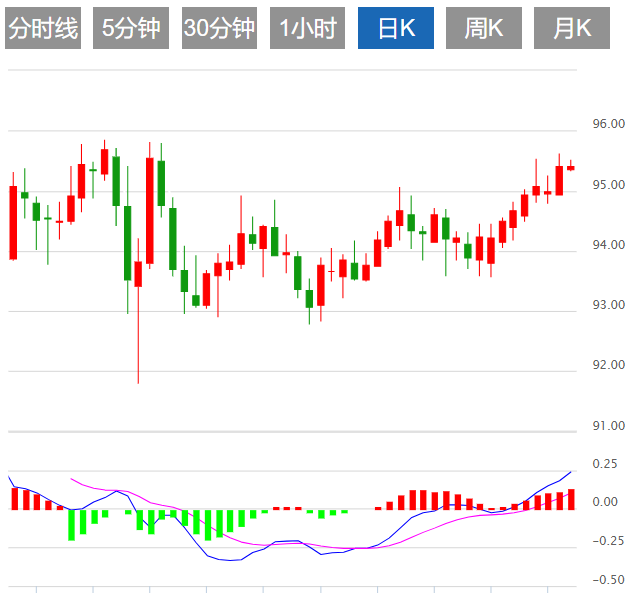Switch to the 周K weekly tab

click(x=484, y=28)
